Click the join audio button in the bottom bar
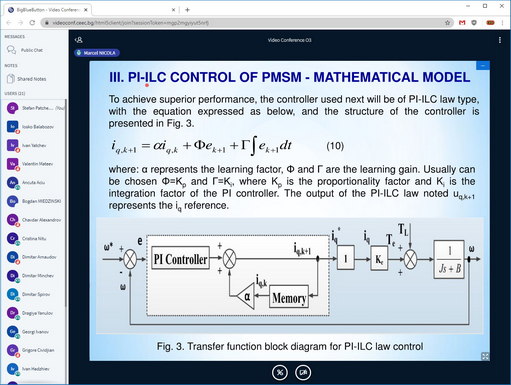 280,372
